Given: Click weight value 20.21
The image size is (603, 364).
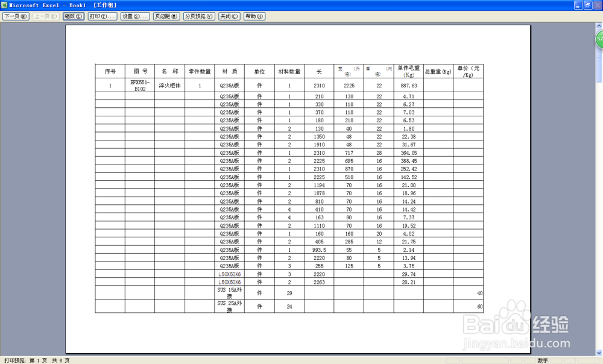Looking at the screenshot, I should click(408, 282).
